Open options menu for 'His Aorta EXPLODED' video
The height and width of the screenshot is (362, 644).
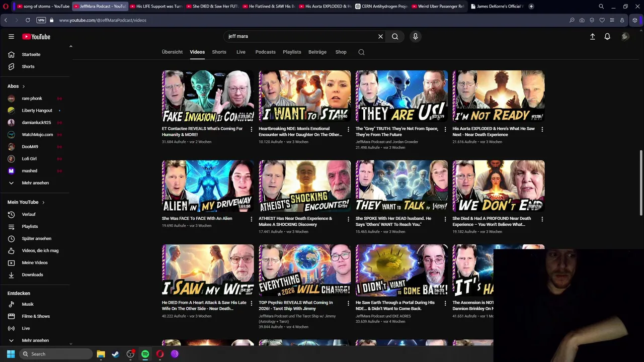[542, 129]
